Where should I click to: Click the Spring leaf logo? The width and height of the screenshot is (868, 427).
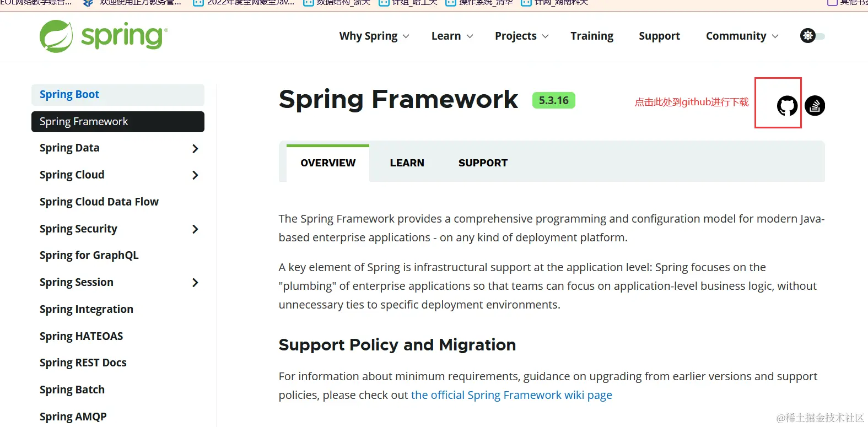(56, 36)
